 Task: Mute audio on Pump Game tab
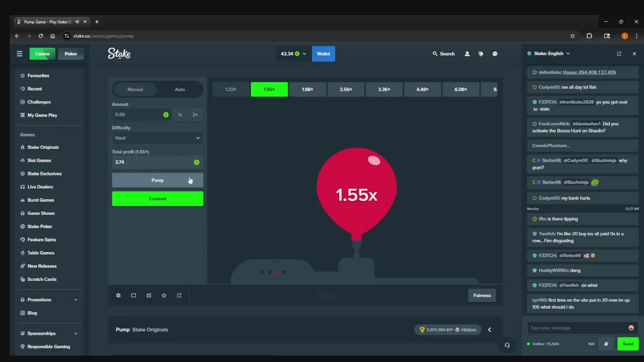click(77, 22)
